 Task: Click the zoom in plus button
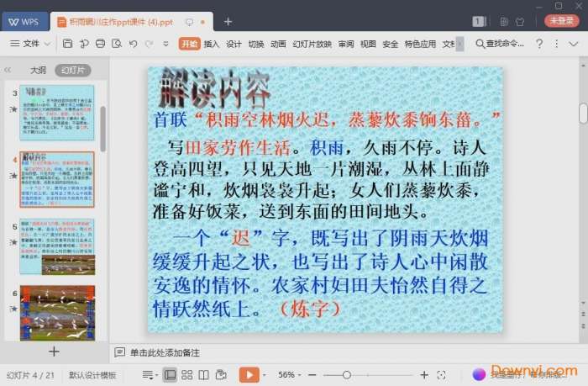(x=424, y=375)
